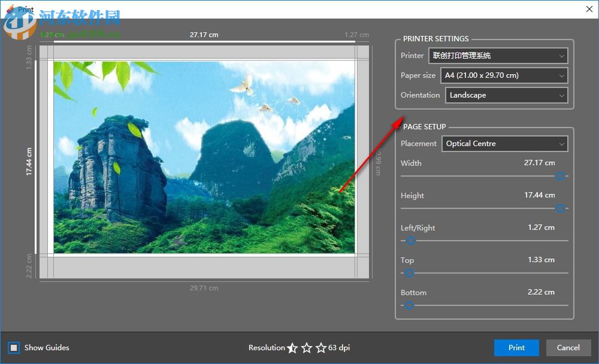
Task: Click the Width slider handle
Action: click(561, 176)
